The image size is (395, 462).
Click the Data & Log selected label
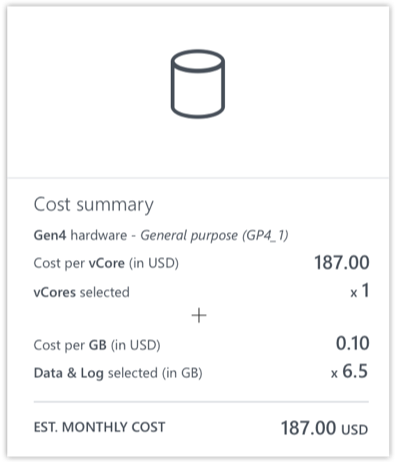(118, 373)
